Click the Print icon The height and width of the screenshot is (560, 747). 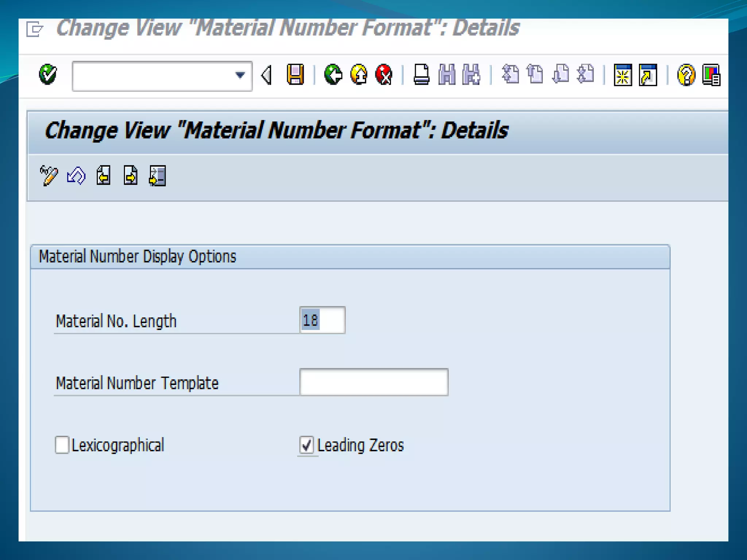(421, 75)
